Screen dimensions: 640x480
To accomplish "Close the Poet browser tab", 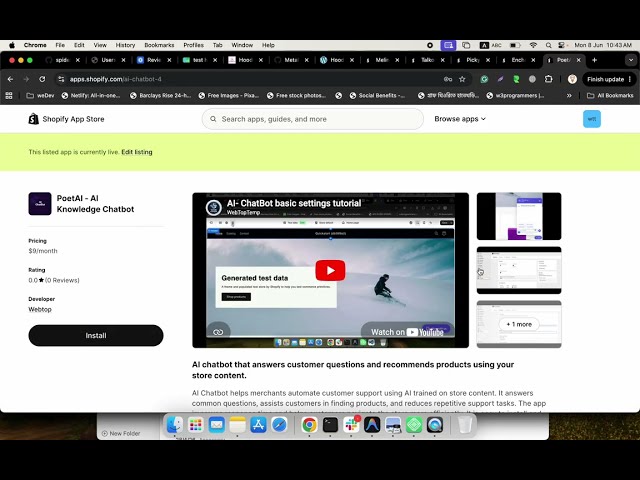I will point(578,60).
